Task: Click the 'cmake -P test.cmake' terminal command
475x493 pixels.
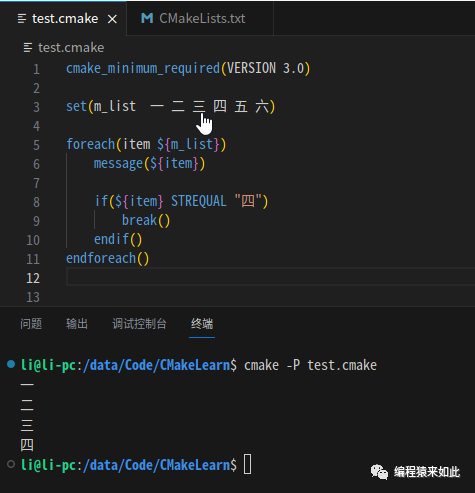Action: pos(310,365)
